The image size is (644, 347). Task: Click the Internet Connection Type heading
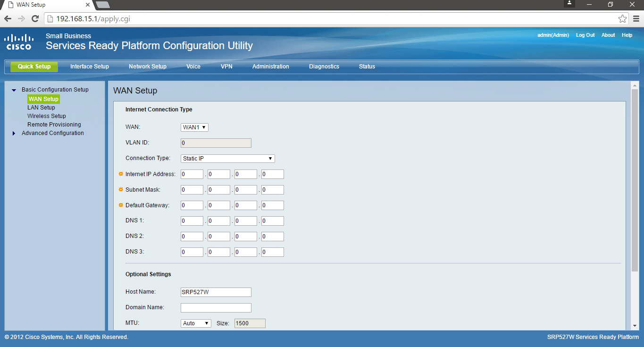click(159, 110)
